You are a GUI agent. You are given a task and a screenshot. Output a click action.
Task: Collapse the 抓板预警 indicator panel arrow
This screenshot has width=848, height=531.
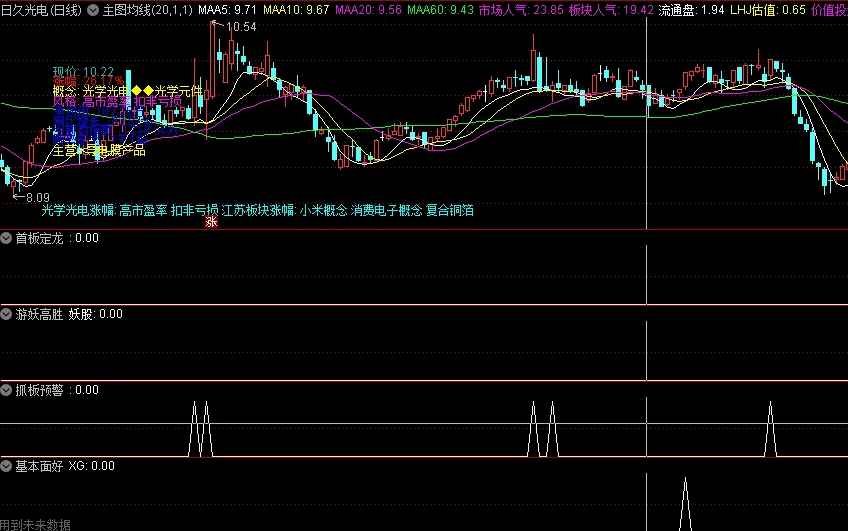tap(6, 390)
